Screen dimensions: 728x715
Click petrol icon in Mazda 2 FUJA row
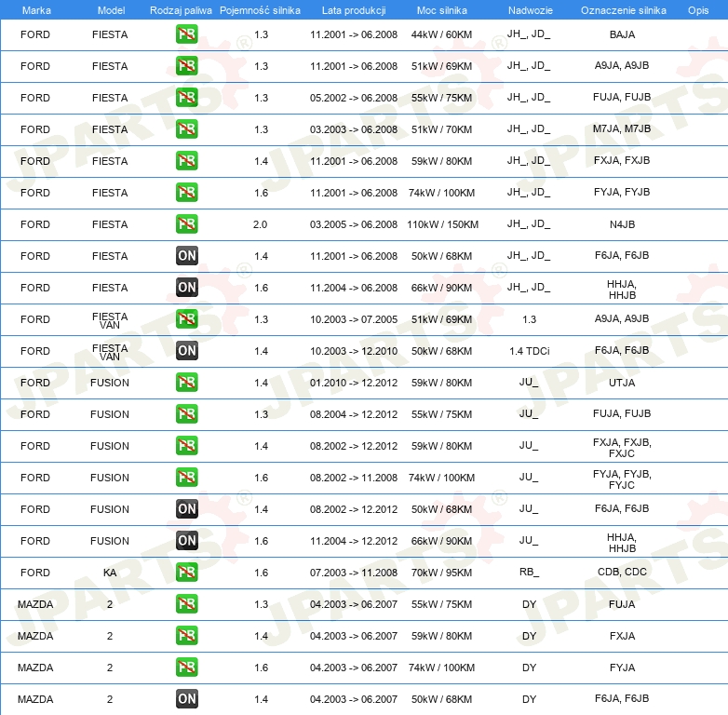(186, 603)
